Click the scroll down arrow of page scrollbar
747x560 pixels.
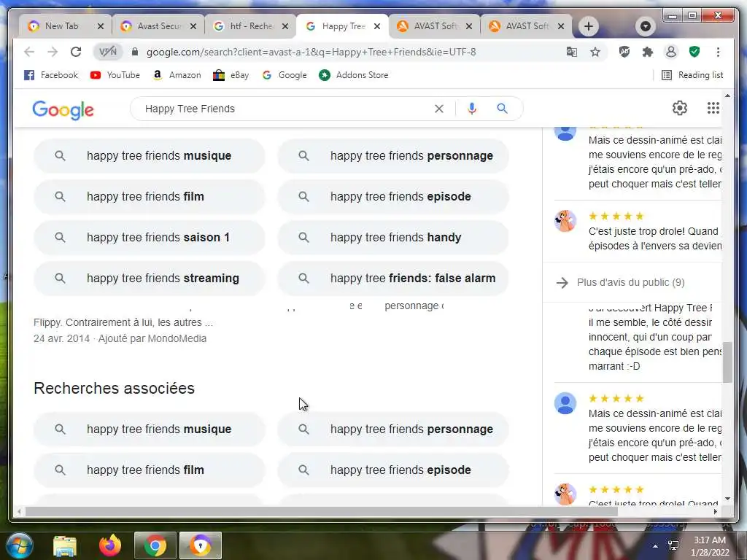click(727, 499)
